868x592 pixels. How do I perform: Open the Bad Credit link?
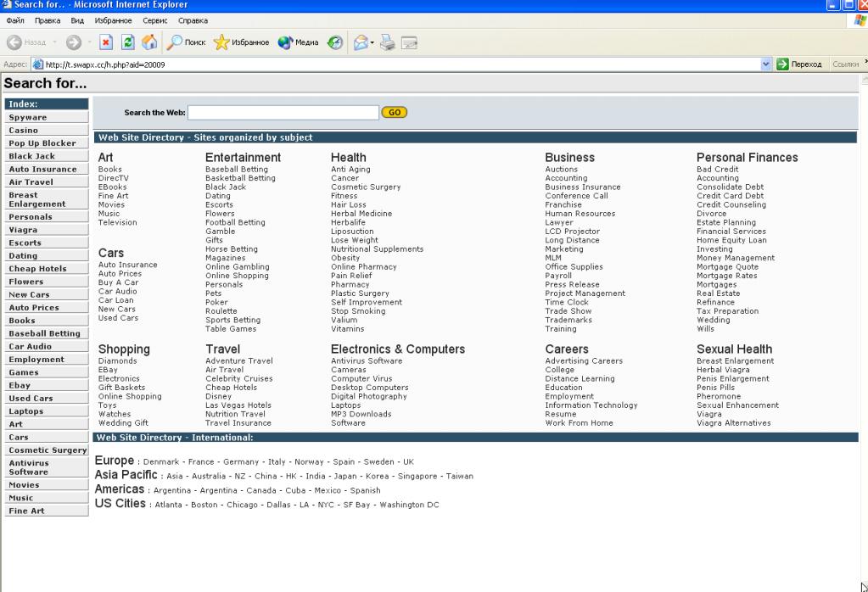pyautogui.click(x=718, y=170)
